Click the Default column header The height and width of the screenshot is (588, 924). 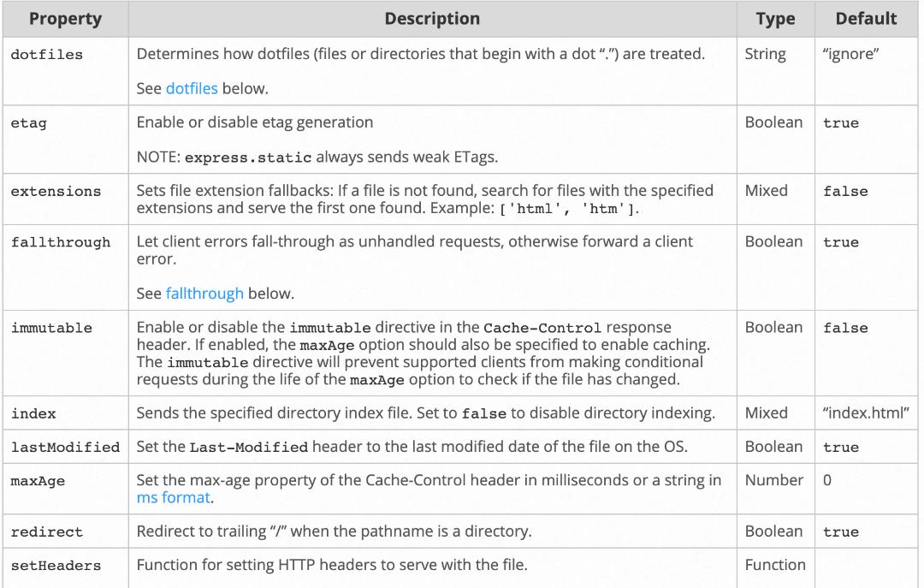(x=866, y=19)
